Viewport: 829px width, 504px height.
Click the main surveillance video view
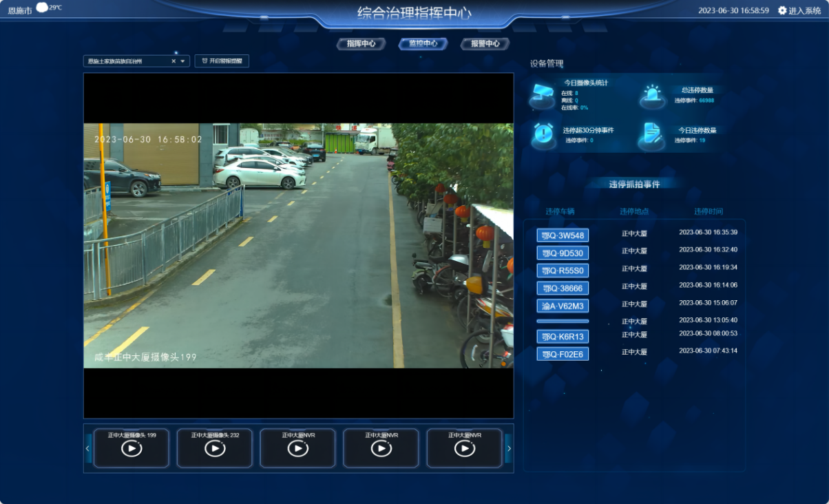pos(298,246)
